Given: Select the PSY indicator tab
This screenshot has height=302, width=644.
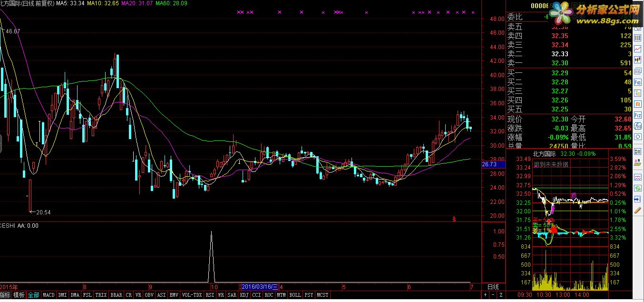Looking at the screenshot, I should (x=309, y=295).
